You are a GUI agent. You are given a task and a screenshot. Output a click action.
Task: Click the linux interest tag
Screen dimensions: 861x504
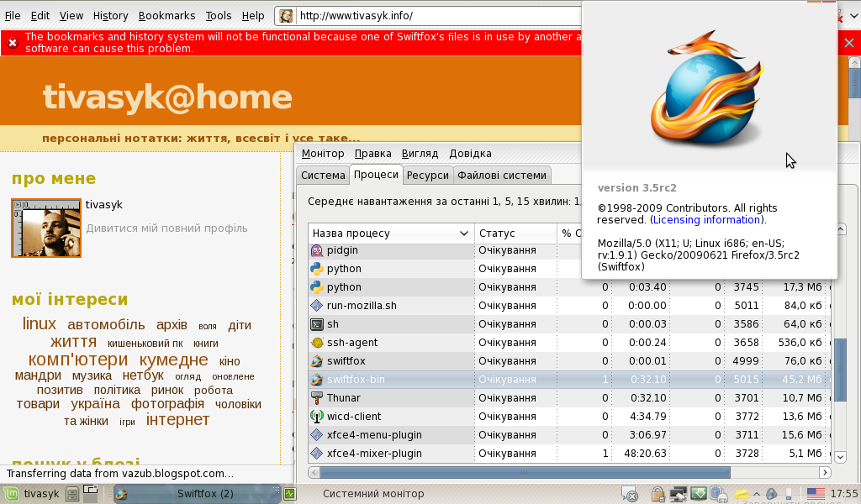[x=39, y=323]
